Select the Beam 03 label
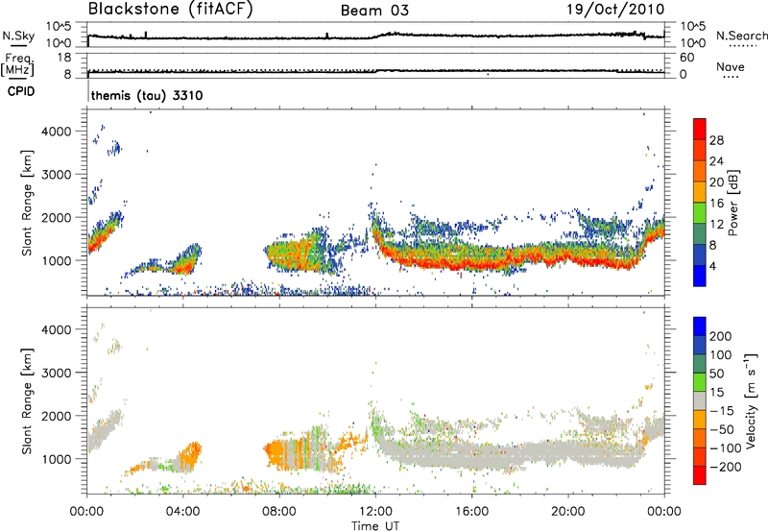 tap(374, 11)
